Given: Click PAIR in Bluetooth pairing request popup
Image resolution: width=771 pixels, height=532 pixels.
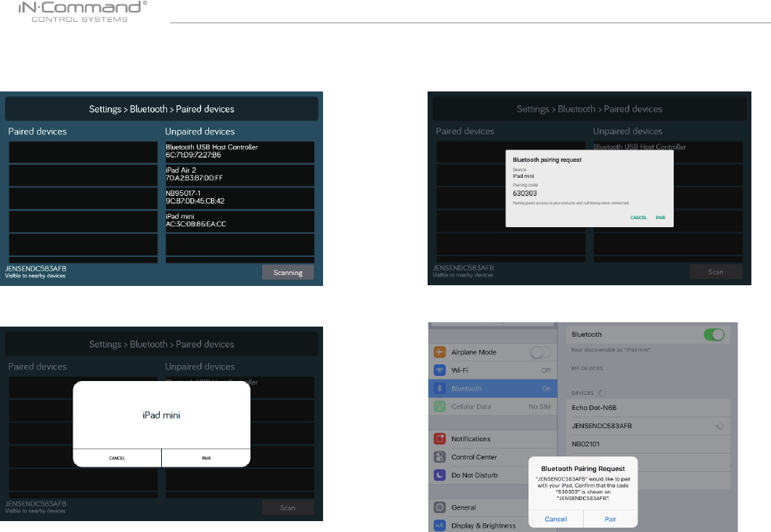Looking at the screenshot, I should (x=661, y=218).
